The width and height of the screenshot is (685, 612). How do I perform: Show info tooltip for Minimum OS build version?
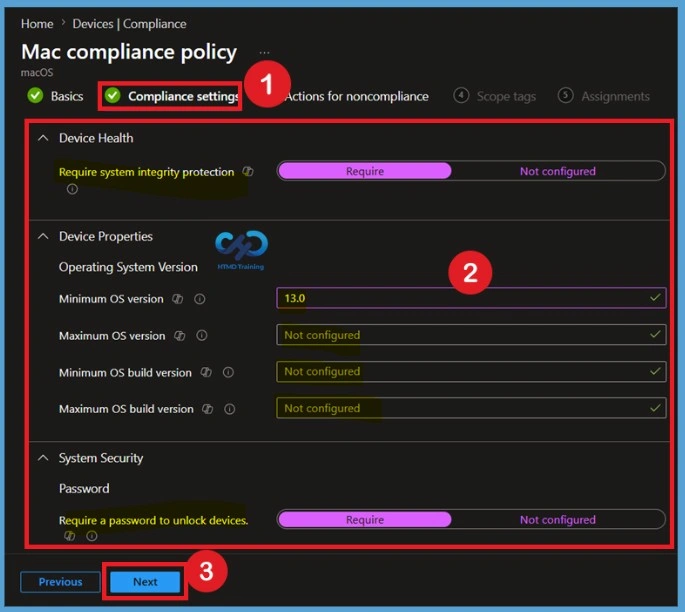coord(228,372)
